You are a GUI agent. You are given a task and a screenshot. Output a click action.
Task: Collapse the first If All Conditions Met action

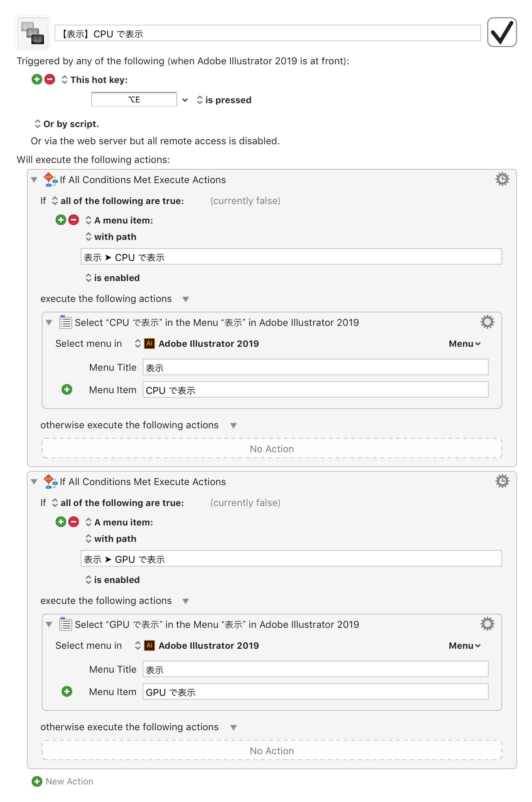(34, 180)
